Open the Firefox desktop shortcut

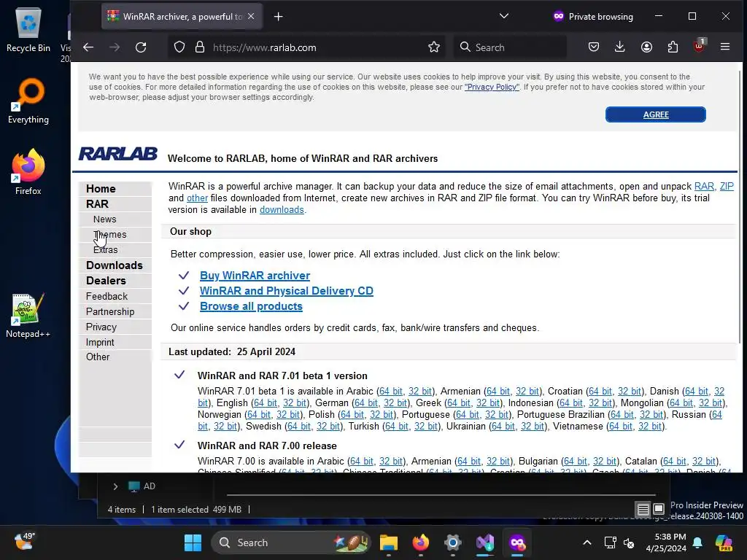(28, 172)
